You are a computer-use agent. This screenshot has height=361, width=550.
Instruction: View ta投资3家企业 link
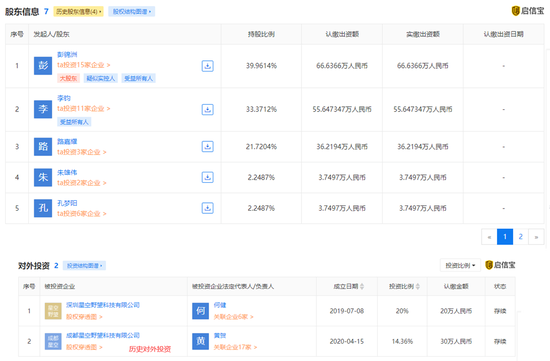pos(82,152)
